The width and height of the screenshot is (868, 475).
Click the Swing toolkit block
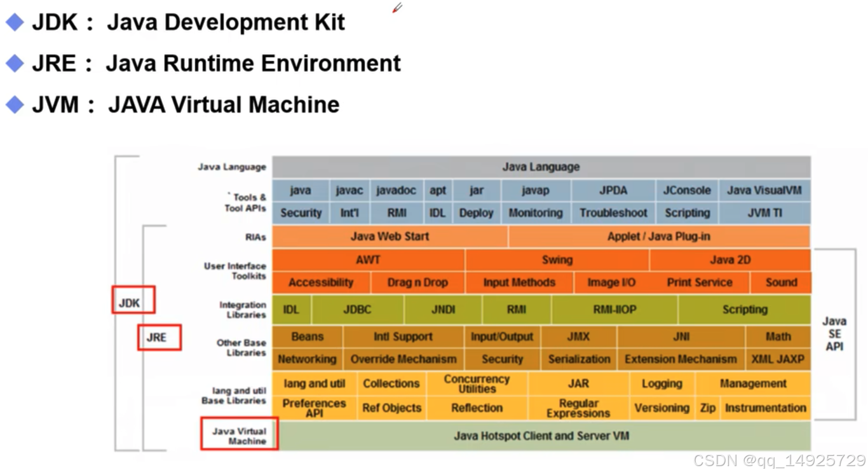557,259
